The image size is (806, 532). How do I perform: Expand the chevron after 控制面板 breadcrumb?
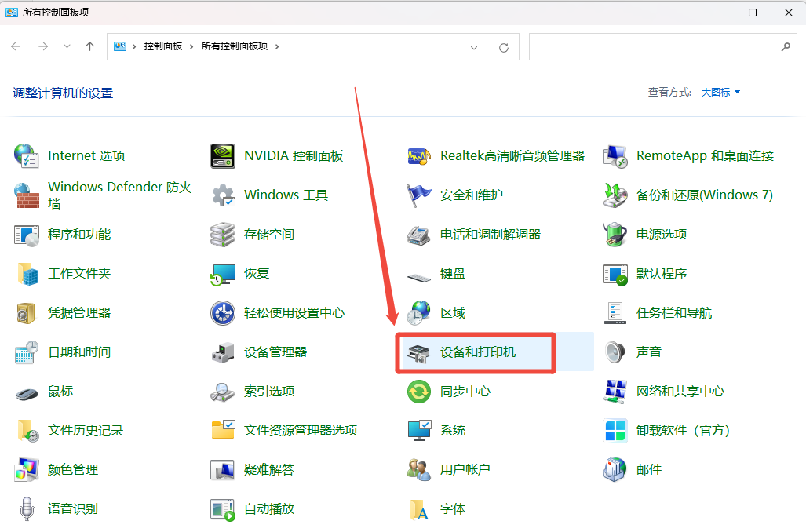[191, 47]
